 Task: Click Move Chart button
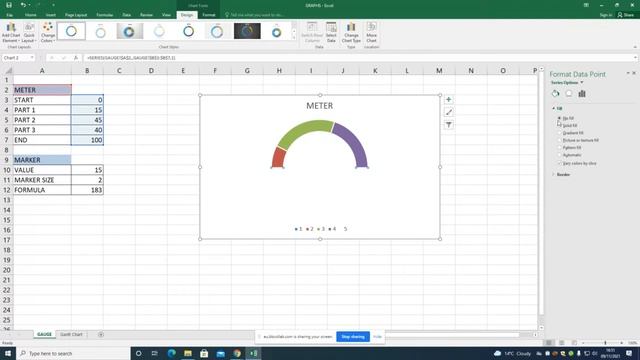(371, 33)
